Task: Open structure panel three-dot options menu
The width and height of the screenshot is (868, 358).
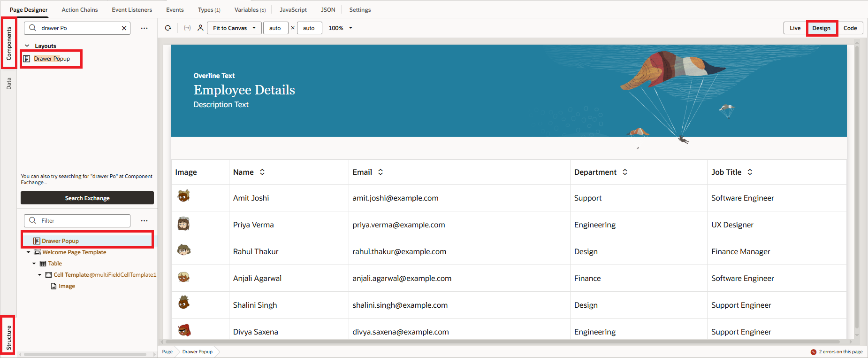Action: tap(144, 221)
